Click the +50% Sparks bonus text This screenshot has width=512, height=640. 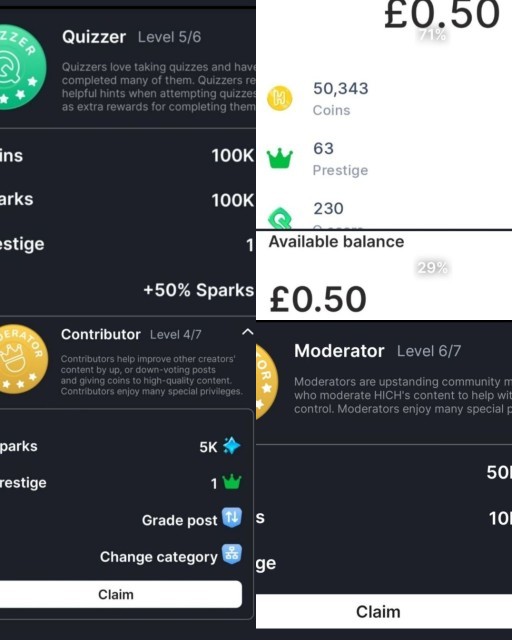(x=199, y=290)
